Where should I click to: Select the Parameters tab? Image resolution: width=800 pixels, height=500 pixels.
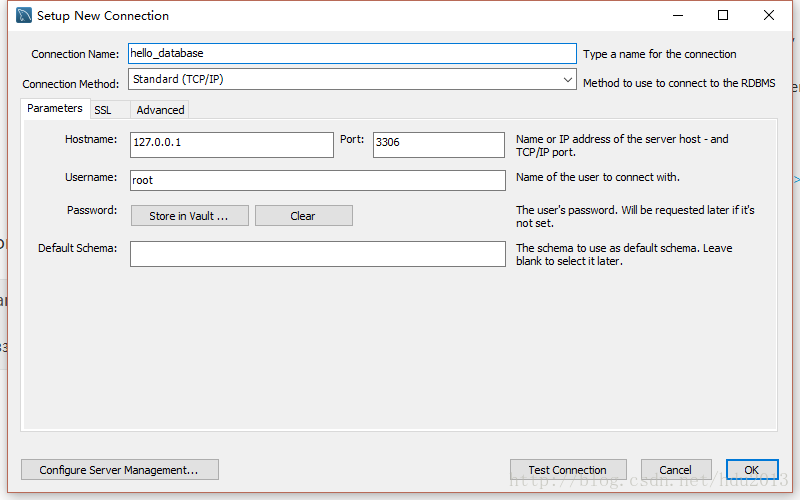pos(55,108)
